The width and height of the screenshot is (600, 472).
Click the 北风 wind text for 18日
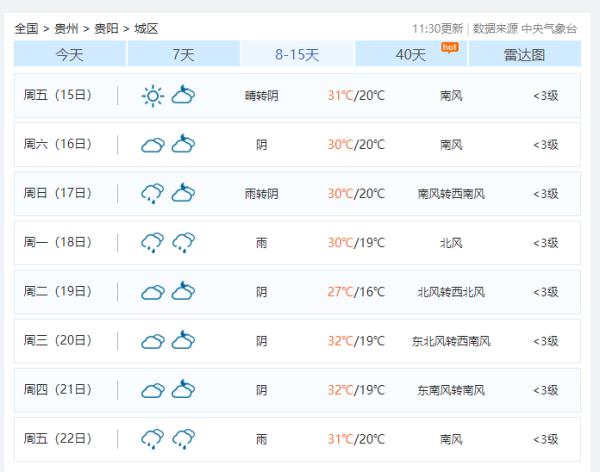(452, 243)
